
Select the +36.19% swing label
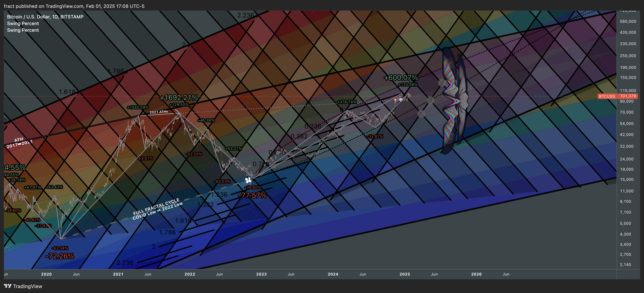(x=17, y=180)
